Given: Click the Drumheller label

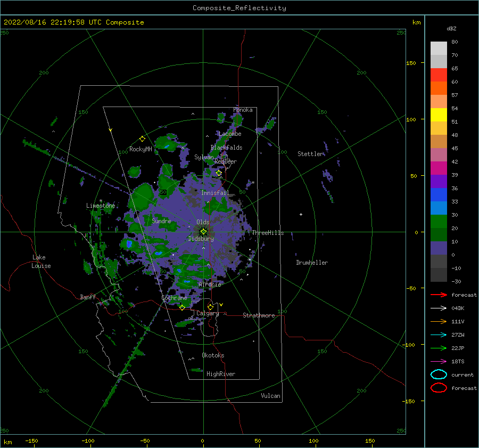Looking at the screenshot, I should tap(312, 263).
